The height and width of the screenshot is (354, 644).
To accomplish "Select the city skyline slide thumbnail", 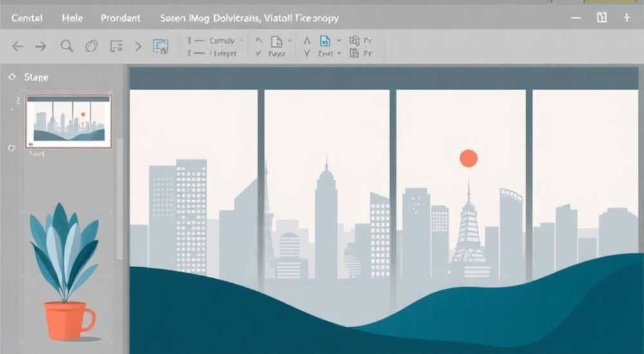I will [68, 121].
